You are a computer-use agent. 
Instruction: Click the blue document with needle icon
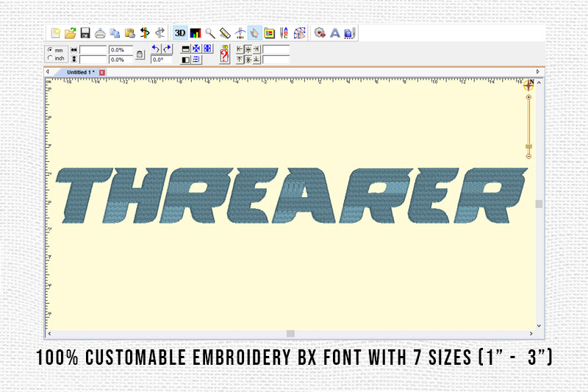coord(350,33)
